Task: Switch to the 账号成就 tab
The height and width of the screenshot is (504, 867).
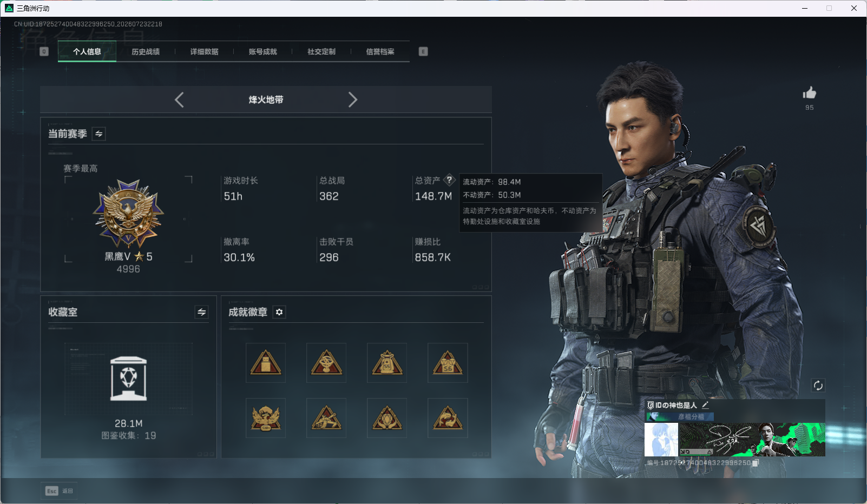Action: pyautogui.click(x=262, y=52)
